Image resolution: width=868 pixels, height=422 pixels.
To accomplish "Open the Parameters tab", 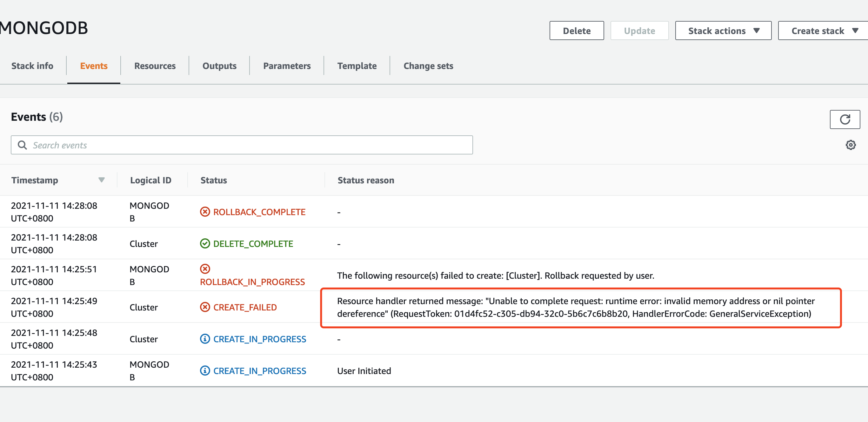I will click(287, 66).
